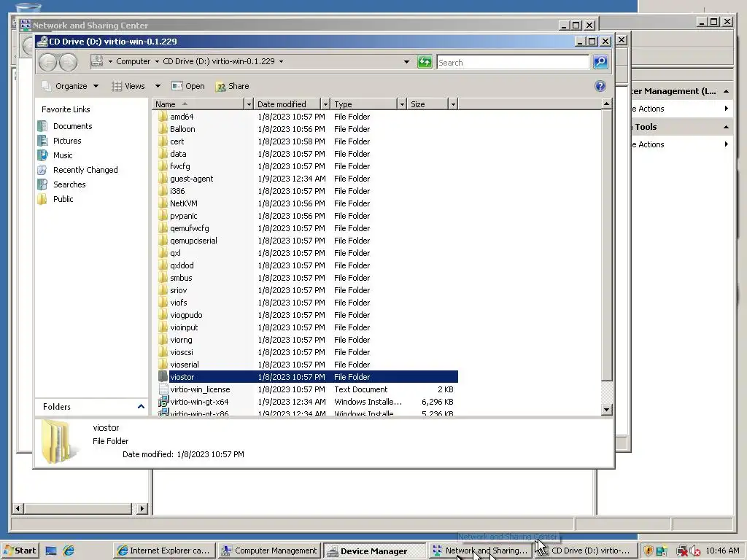Open Recently Changed favorite link

85,170
